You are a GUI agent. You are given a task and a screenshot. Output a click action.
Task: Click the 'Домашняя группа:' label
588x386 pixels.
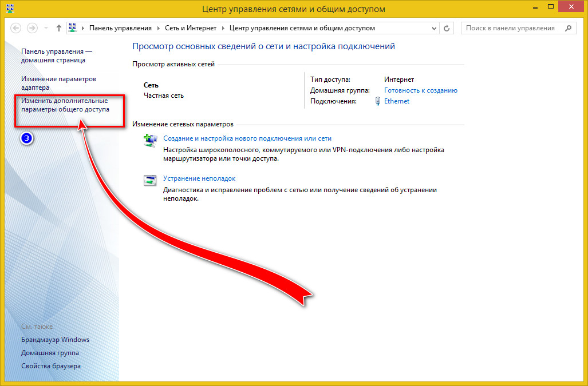point(340,90)
